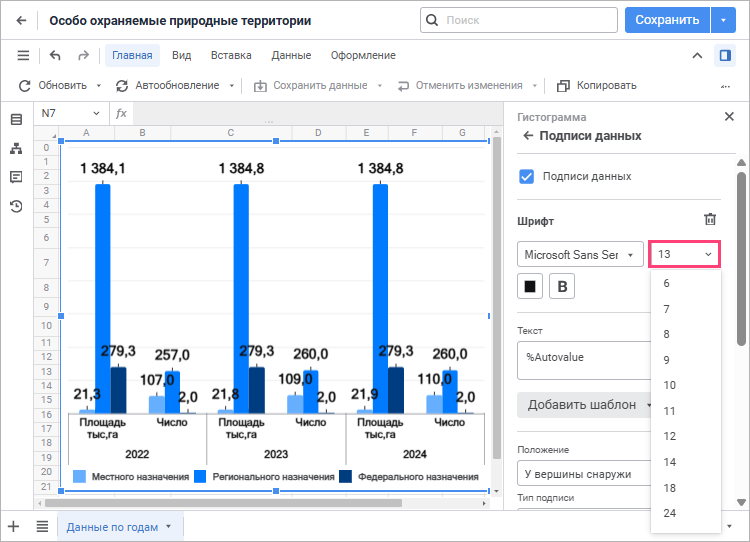Uncheck the Подписи данных checkbox
Viewport: 750px width, 542px height.
(527, 177)
